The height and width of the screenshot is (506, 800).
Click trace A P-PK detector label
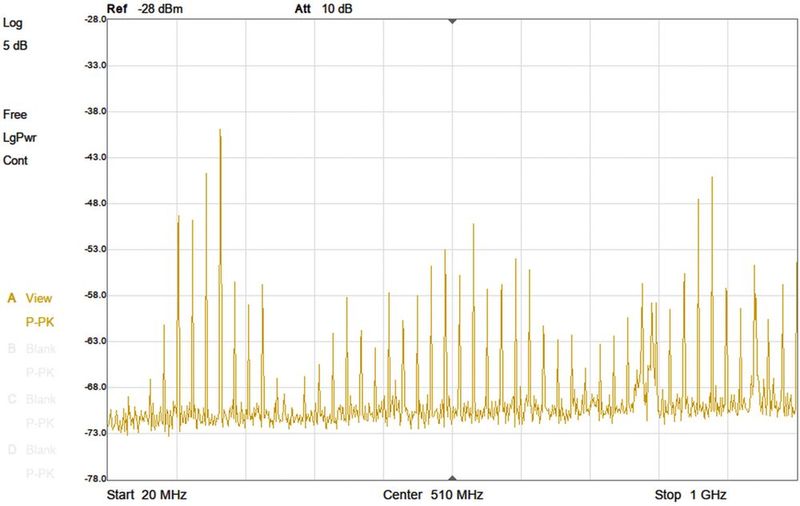pyautogui.click(x=40, y=322)
